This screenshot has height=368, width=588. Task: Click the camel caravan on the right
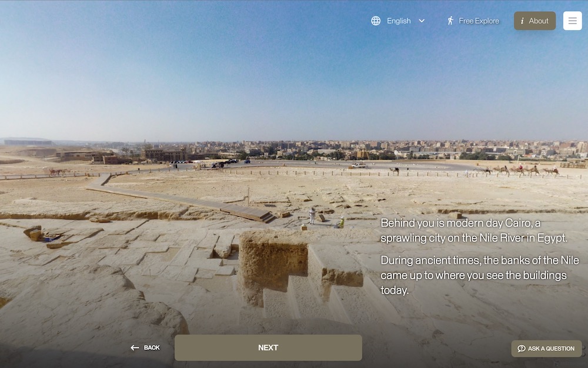pos(521,171)
